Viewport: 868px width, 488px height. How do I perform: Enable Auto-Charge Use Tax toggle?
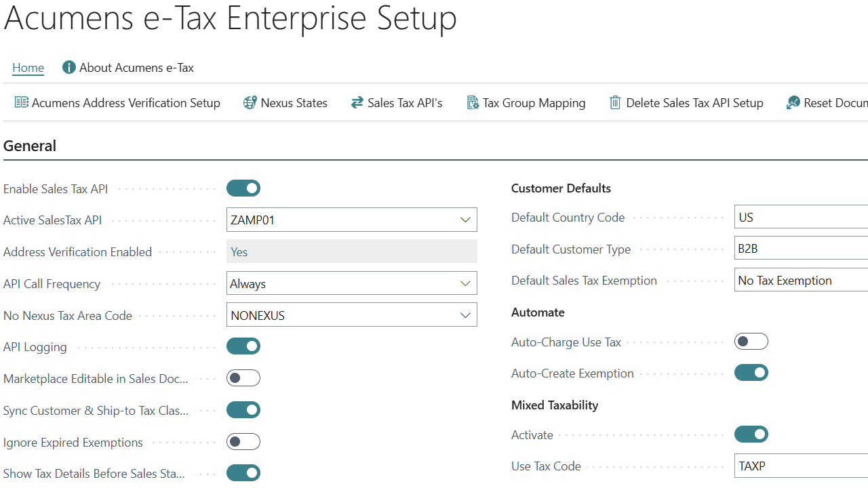point(751,342)
